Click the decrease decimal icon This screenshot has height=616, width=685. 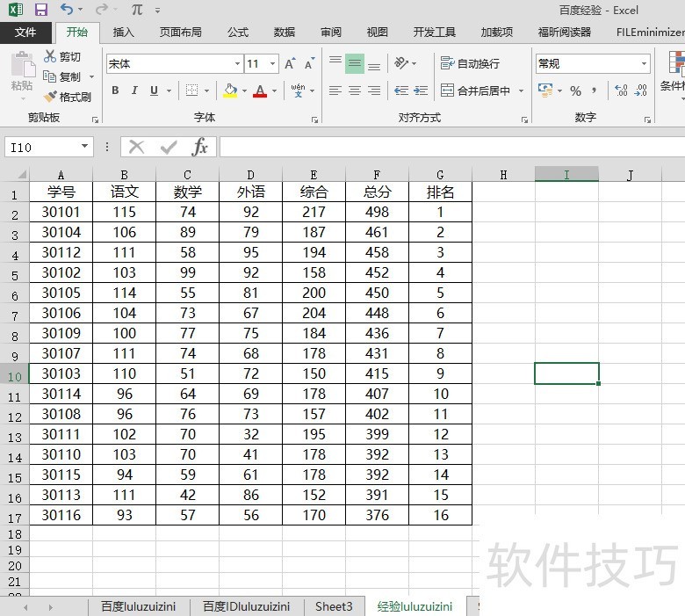(x=640, y=91)
